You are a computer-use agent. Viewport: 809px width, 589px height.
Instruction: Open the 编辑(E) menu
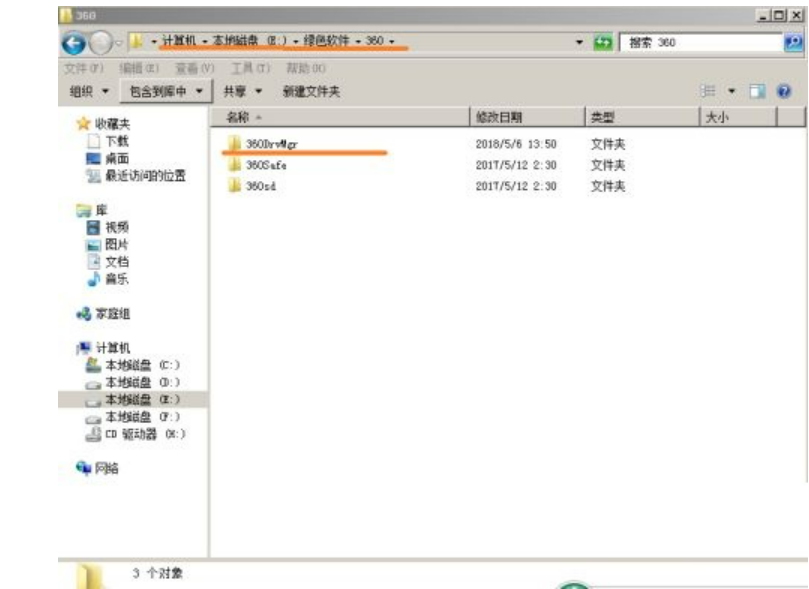click(x=139, y=68)
